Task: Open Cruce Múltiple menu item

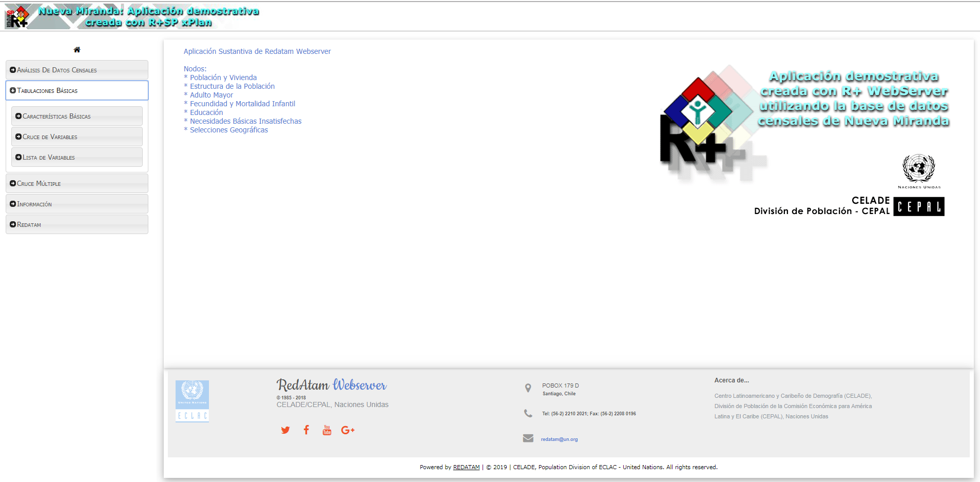Action: [77, 183]
